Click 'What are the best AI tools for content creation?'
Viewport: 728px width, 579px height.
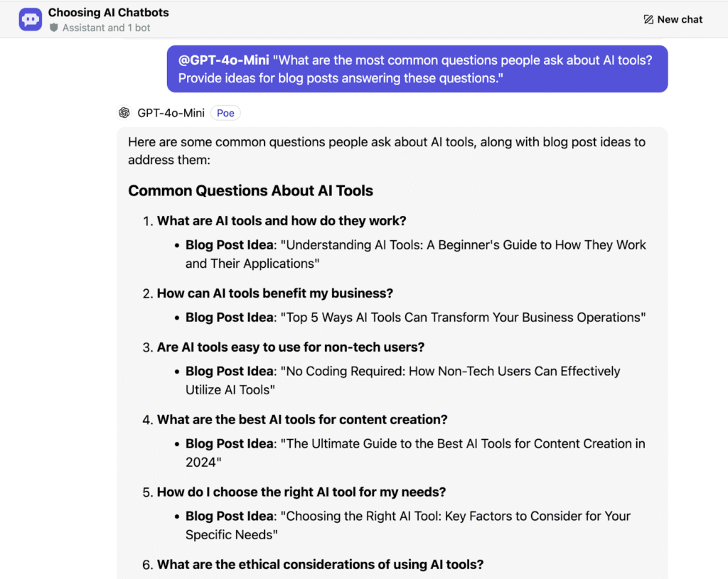click(x=302, y=419)
